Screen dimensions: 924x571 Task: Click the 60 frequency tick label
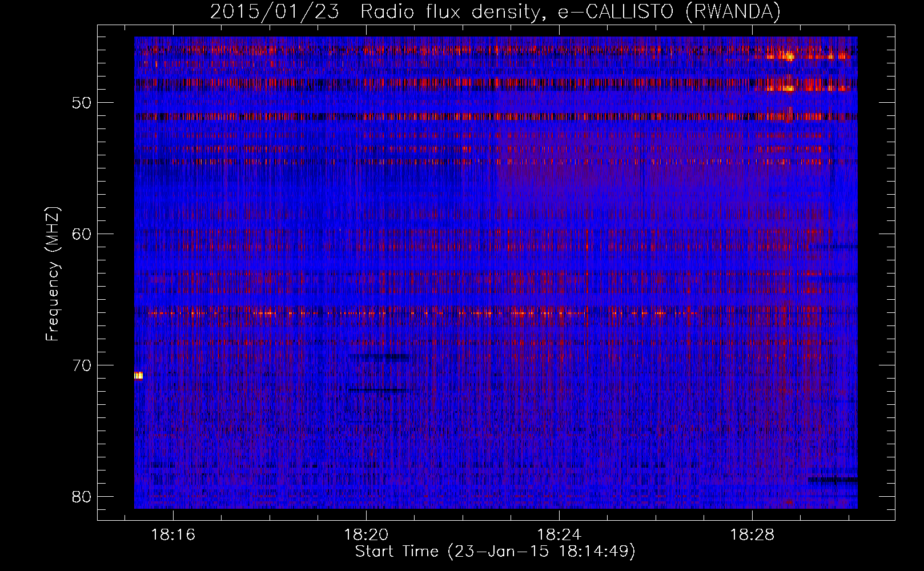82,234
